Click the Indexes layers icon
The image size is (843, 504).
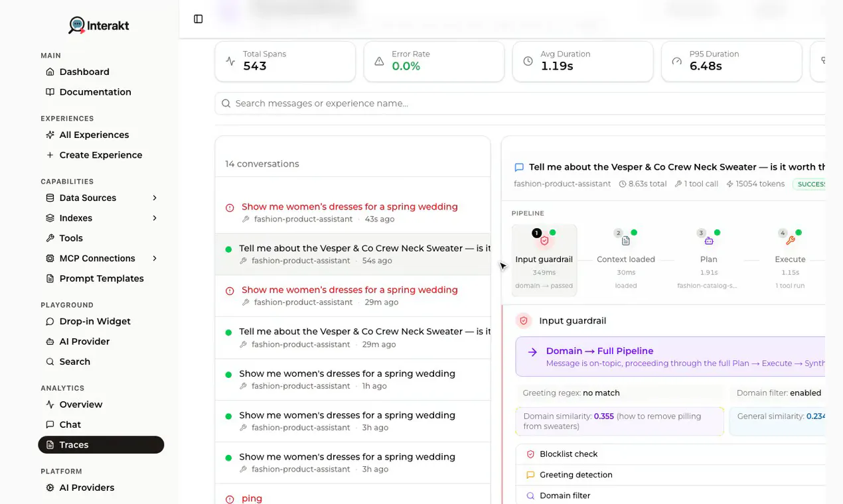tap(50, 218)
